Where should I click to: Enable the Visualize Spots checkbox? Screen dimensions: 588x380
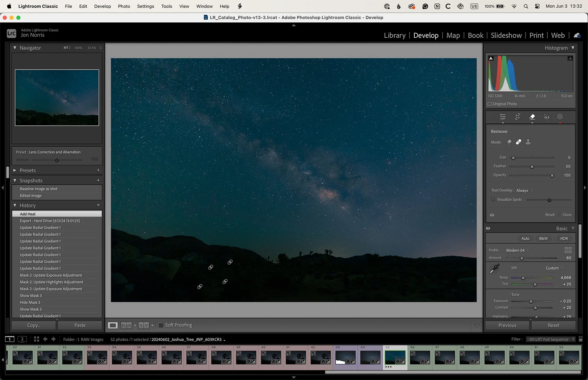493,199
